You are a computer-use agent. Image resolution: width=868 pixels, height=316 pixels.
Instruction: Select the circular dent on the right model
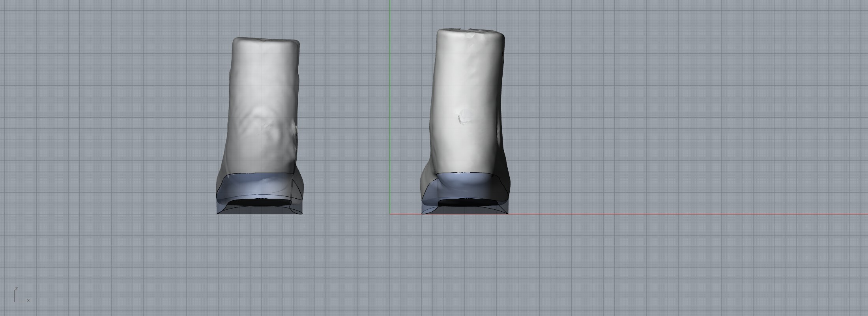click(465, 116)
